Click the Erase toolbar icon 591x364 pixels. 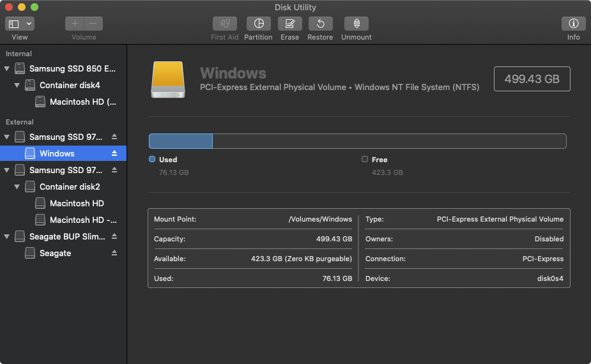(289, 24)
